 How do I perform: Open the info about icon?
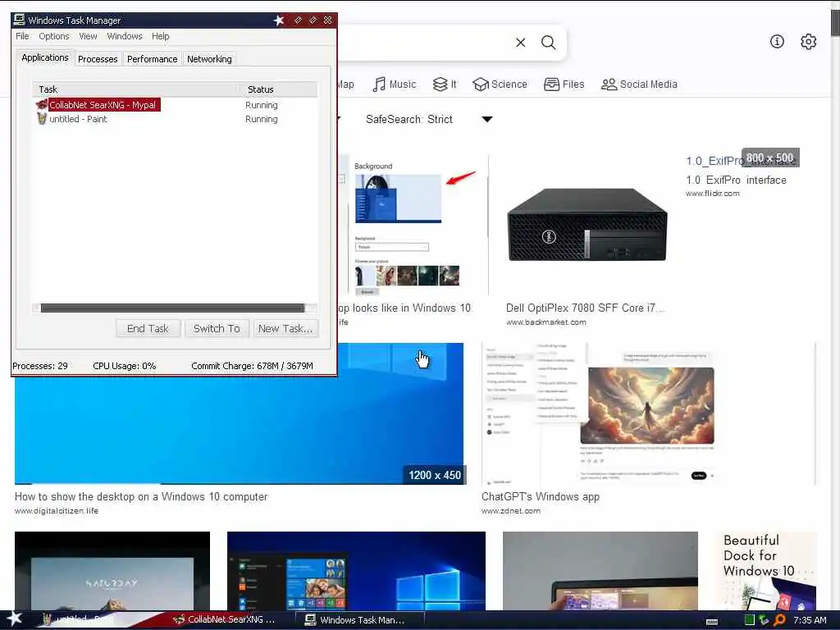(x=777, y=41)
